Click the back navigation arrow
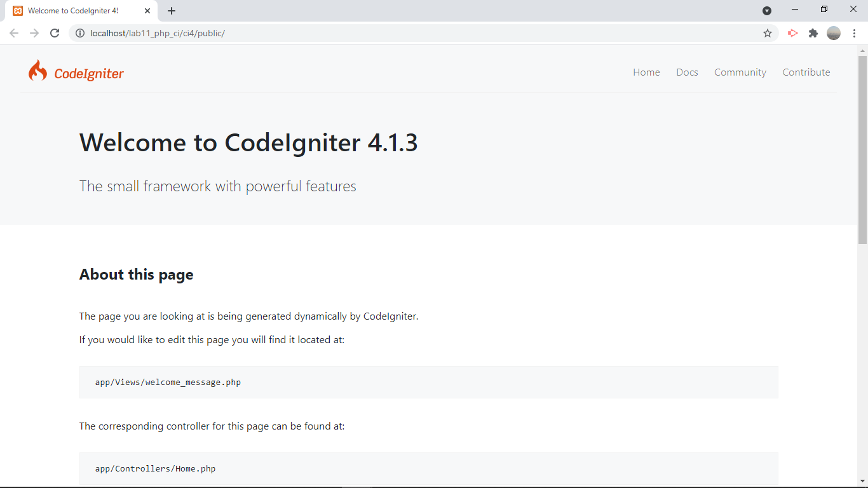Viewport: 868px width, 488px height. tap(14, 33)
